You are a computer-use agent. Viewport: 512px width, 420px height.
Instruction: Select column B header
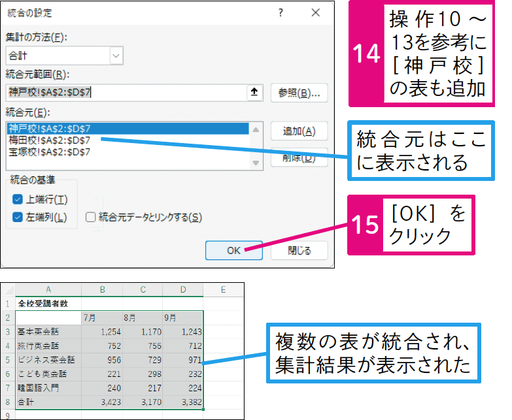pos(102,289)
